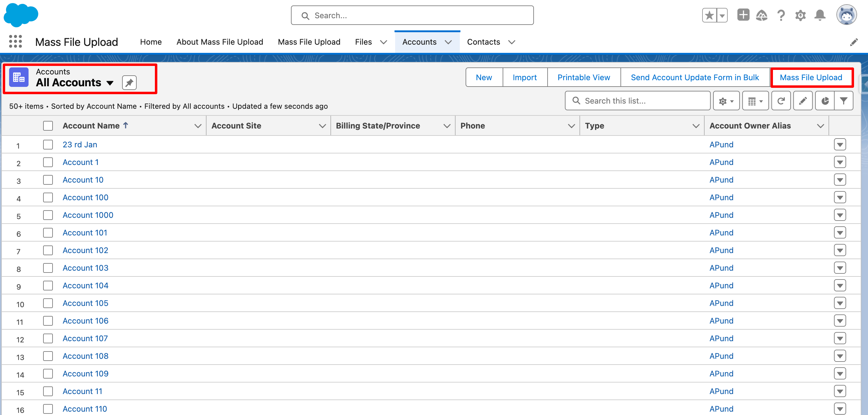The height and width of the screenshot is (415, 868).
Task: Open row actions dropdown for Account 1
Action: 840,162
